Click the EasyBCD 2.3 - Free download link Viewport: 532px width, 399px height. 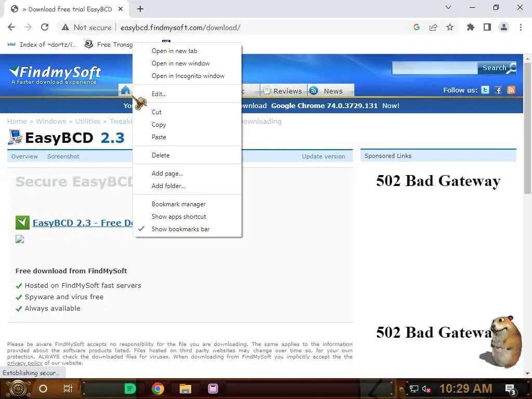[x=83, y=223]
